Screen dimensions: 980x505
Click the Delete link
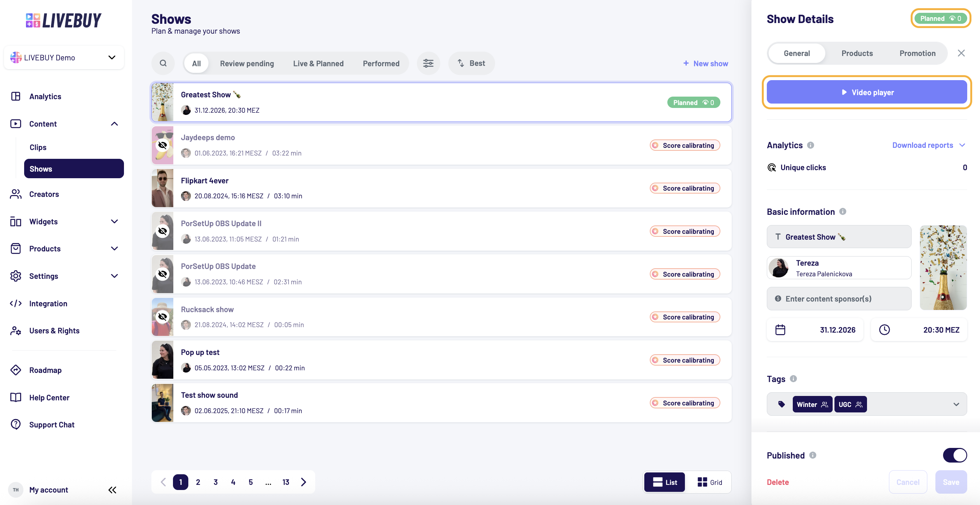point(778,482)
